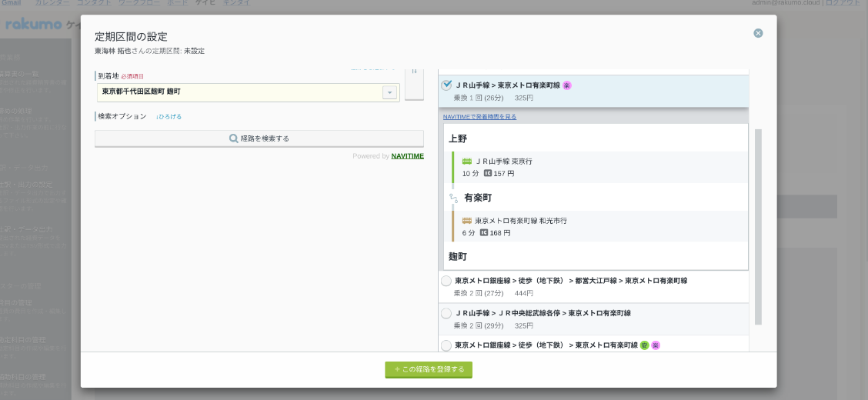
Task: Click the pink 楽 badge on the selected route
Action: (567, 85)
